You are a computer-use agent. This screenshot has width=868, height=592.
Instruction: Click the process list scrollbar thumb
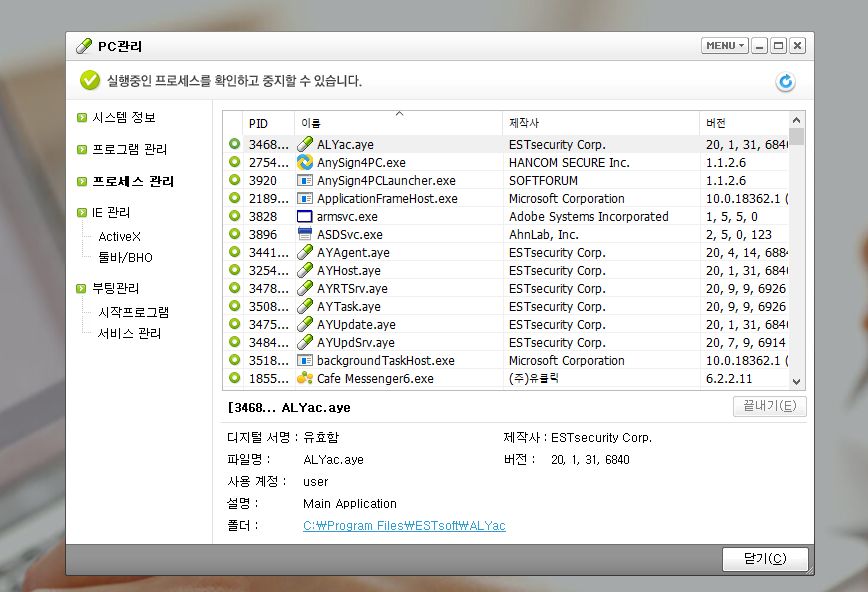(x=796, y=136)
